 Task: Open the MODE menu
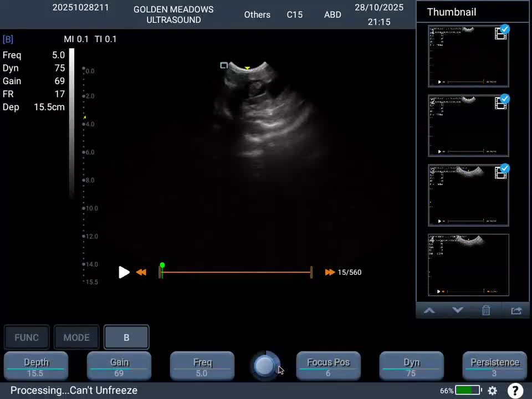coord(76,337)
